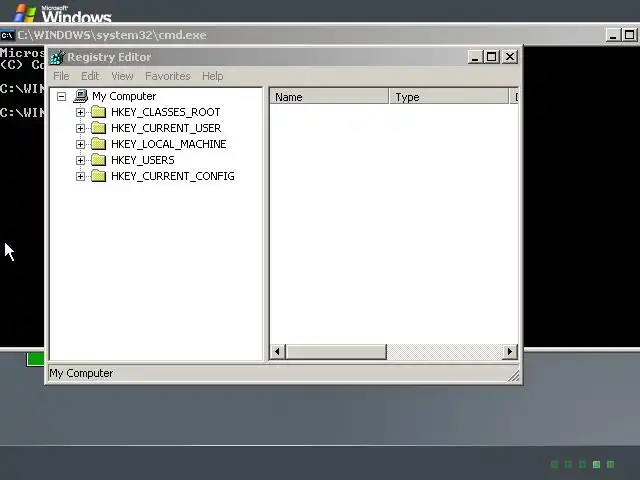Click the Type column header
The height and width of the screenshot is (480, 640).
[x=449, y=97]
